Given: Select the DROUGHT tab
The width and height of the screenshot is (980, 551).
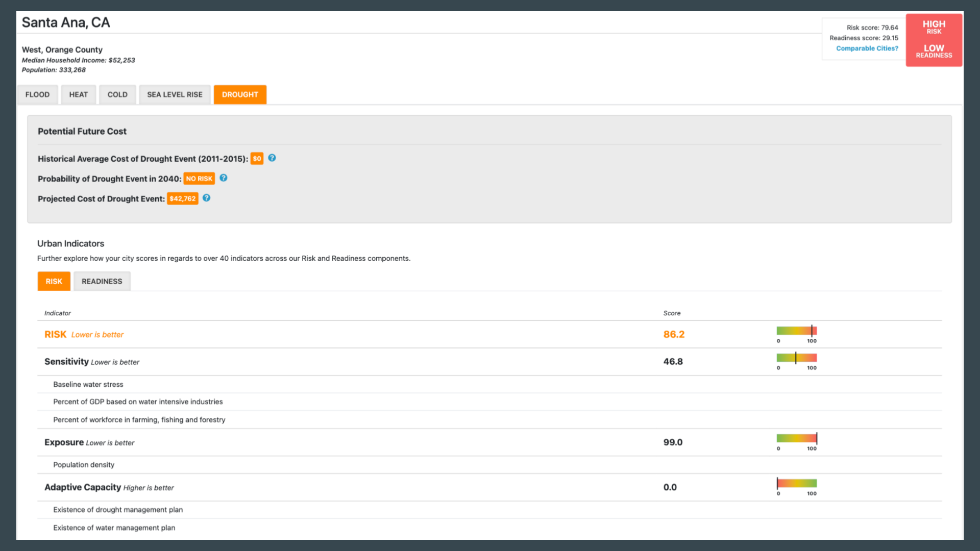Looking at the screenshot, I should pyautogui.click(x=240, y=94).
